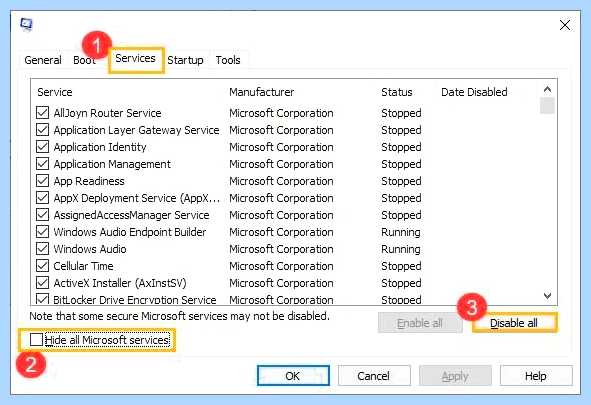Click the scroll down arrow in services list
This screenshot has width=591, height=405.
click(547, 296)
